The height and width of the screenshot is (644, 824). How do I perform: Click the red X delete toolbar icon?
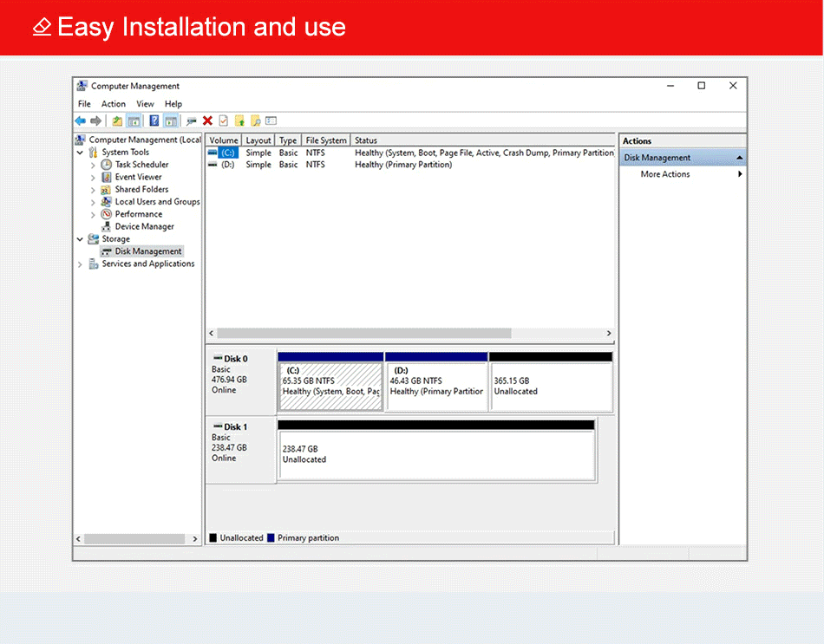coord(207,121)
